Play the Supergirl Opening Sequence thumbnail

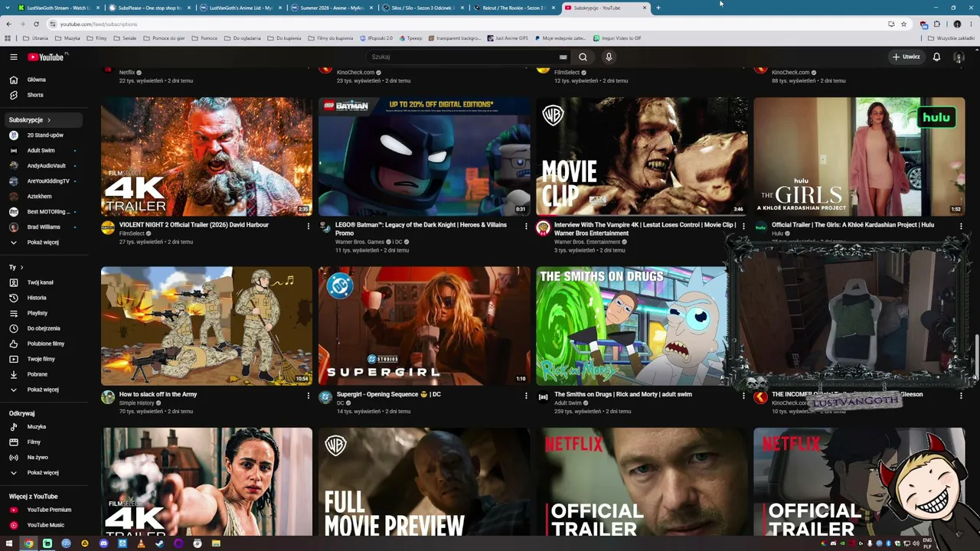click(x=424, y=326)
